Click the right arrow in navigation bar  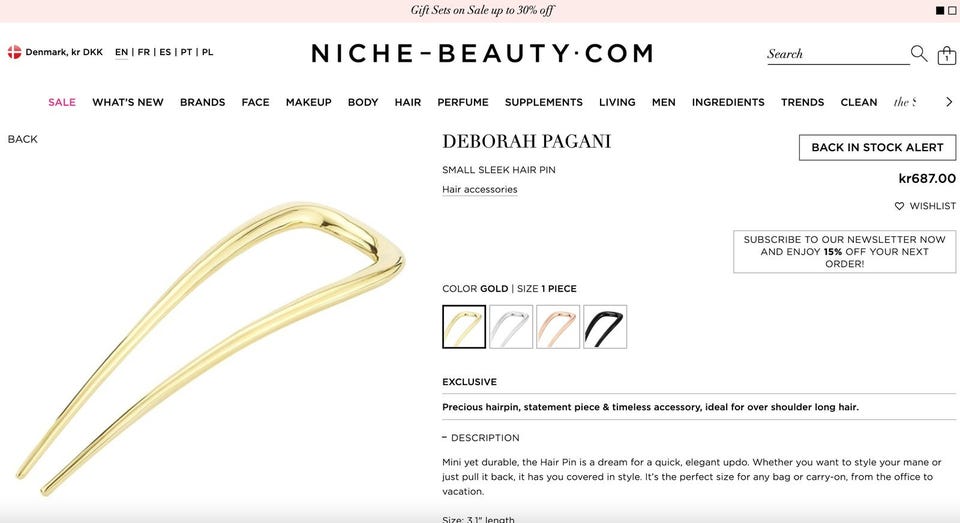pyautogui.click(x=948, y=102)
